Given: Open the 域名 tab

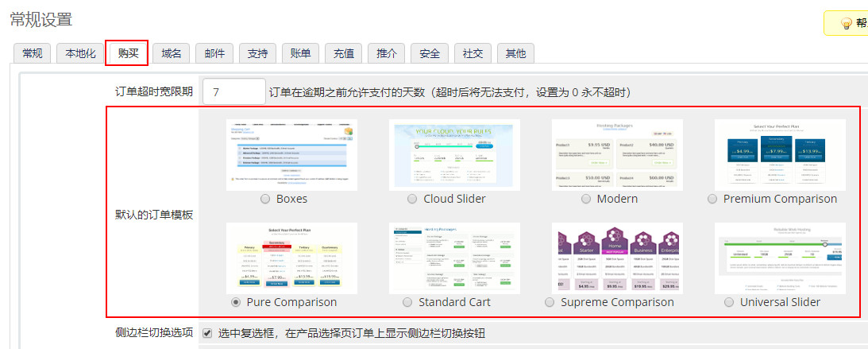Looking at the screenshot, I should pyautogui.click(x=171, y=54).
